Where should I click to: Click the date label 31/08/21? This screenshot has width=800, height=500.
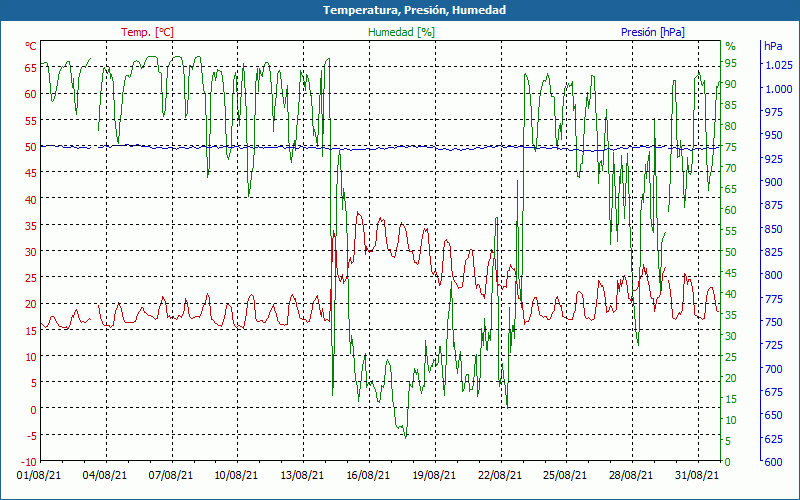tap(696, 475)
